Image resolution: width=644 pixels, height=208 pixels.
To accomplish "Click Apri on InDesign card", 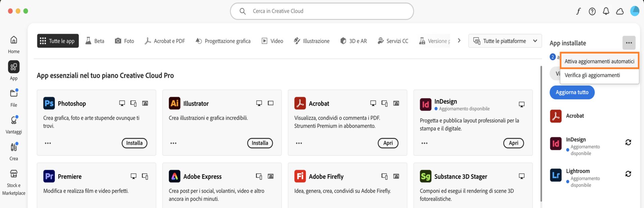I will coord(514,143).
